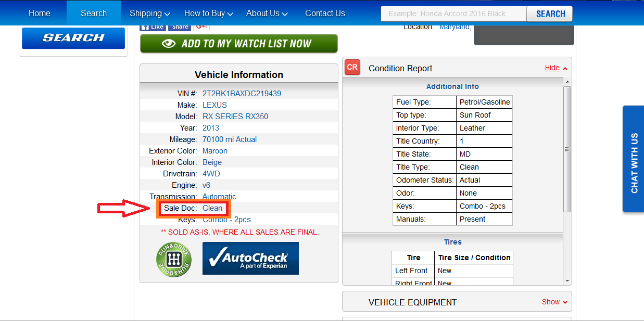Click the red CR Condition Report icon

[352, 67]
